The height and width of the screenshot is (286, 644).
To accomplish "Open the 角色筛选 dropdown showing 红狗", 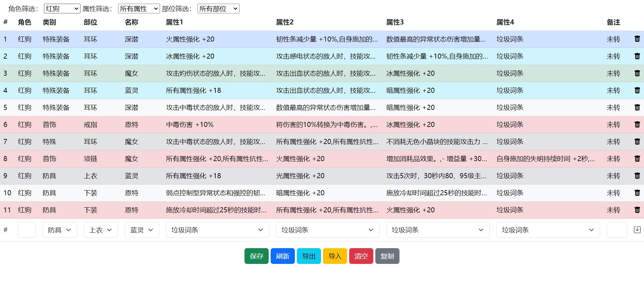I will [x=62, y=9].
